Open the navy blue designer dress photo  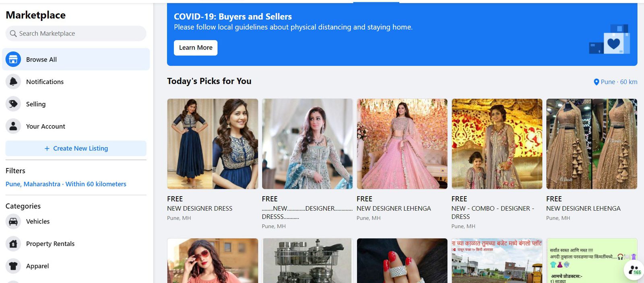tap(213, 144)
